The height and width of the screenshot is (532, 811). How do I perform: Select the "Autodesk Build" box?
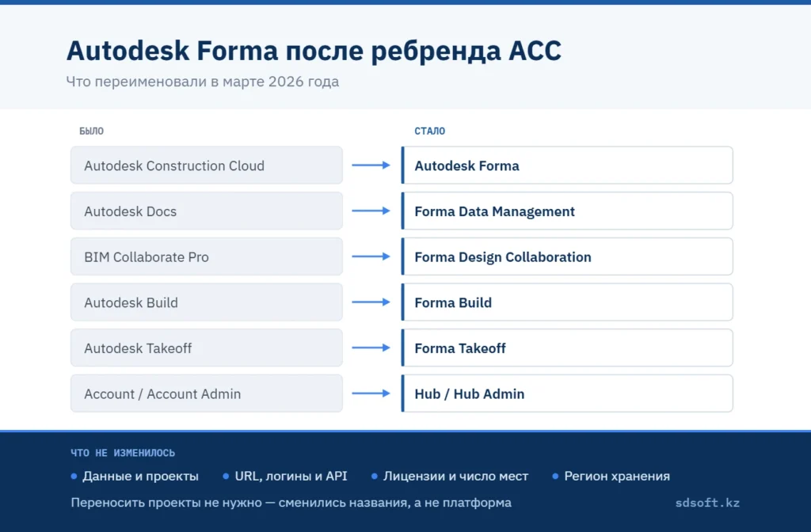(x=207, y=302)
